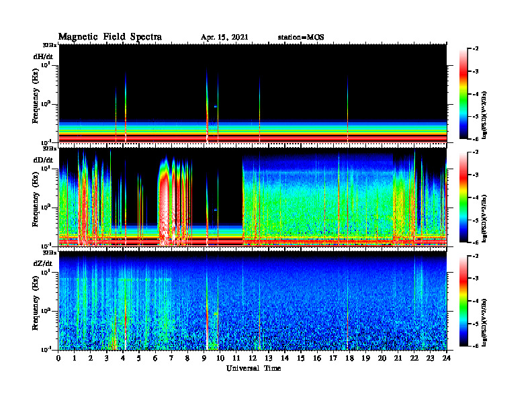
Task: Click the "8" tick on the time axis
Action: [187, 358]
